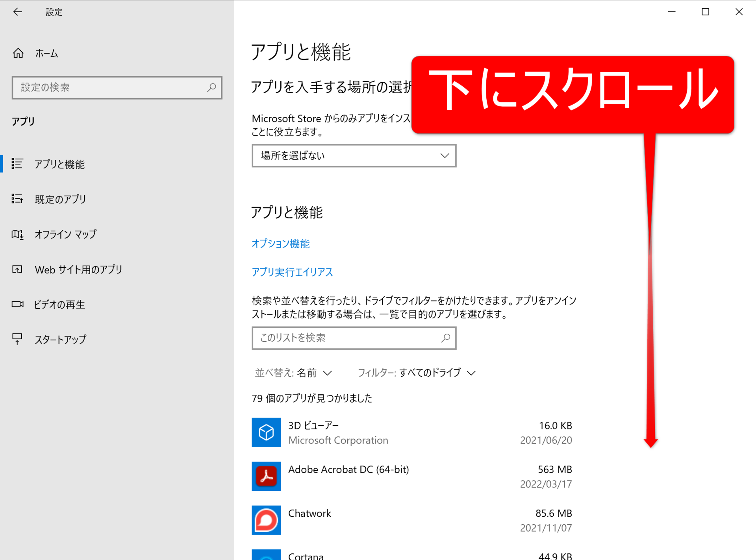Open 既定のアプリ in the sidebar
Image resolution: width=756 pixels, height=560 pixels.
[60, 199]
